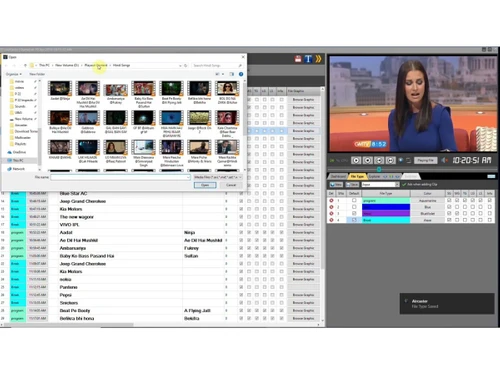Toggle the Ask when adding Clip checkbox
Viewport: 500px width, 375px height.
click(404, 184)
